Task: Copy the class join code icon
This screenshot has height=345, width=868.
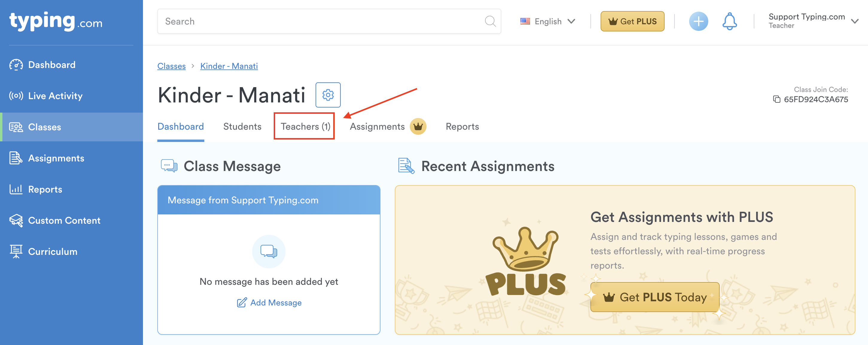Action: click(x=776, y=99)
